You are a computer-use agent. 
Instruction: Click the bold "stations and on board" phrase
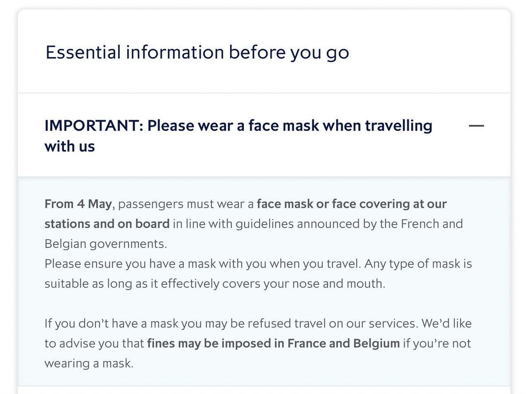tap(107, 224)
